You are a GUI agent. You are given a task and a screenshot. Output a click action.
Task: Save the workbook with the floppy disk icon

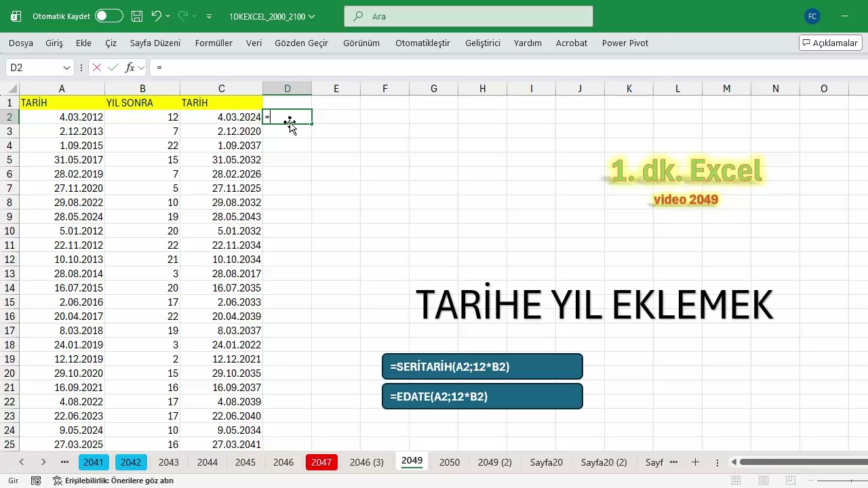tap(137, 16)
